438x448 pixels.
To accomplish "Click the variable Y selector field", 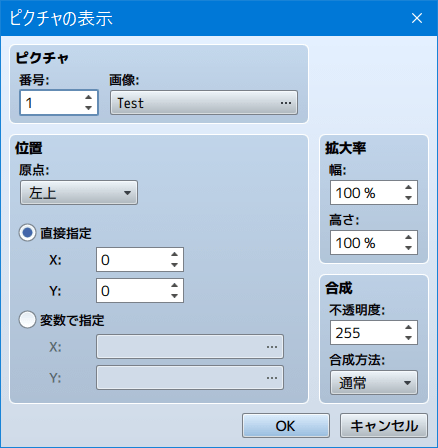I will [x=190, y=378].
